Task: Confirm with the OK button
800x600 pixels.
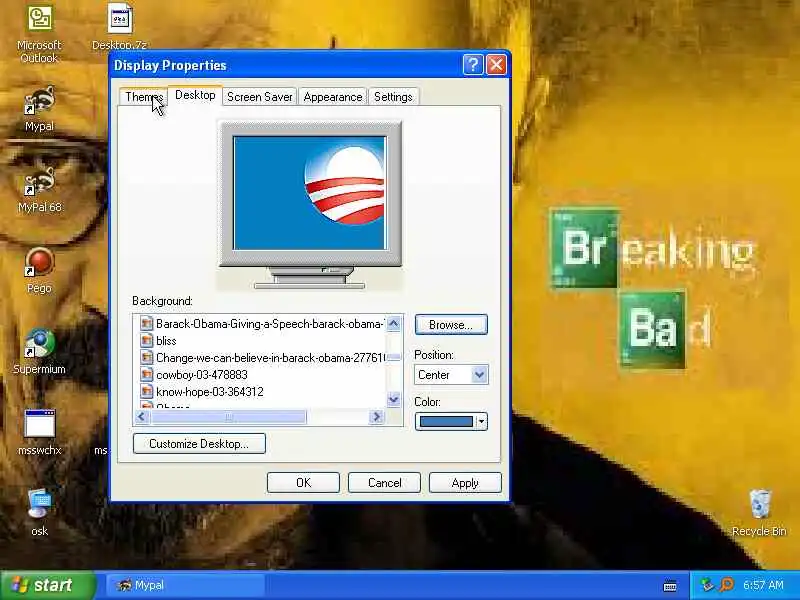Action: [303, 483]
